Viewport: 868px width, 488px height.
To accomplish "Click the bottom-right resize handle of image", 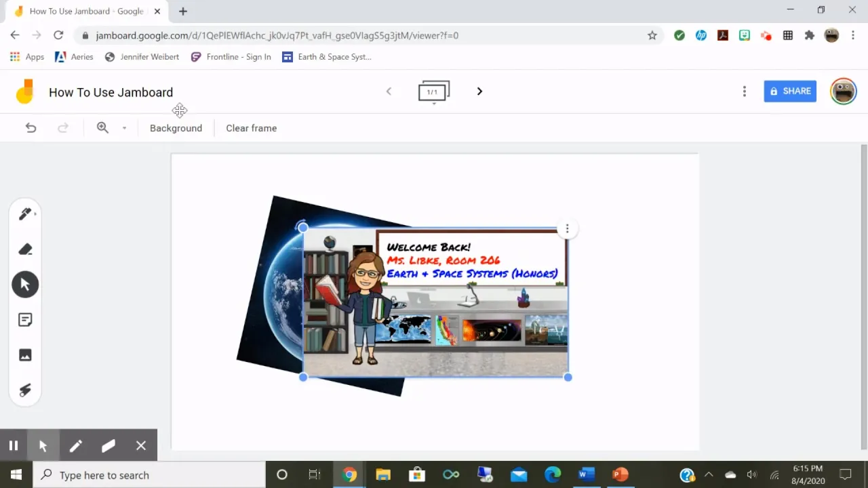I will [568, 378].
